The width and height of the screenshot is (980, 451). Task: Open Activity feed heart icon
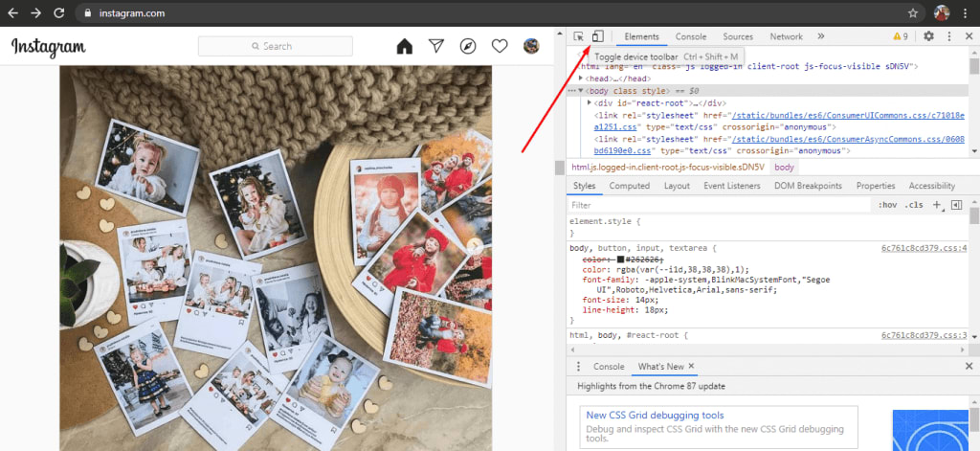coord(499,46)
